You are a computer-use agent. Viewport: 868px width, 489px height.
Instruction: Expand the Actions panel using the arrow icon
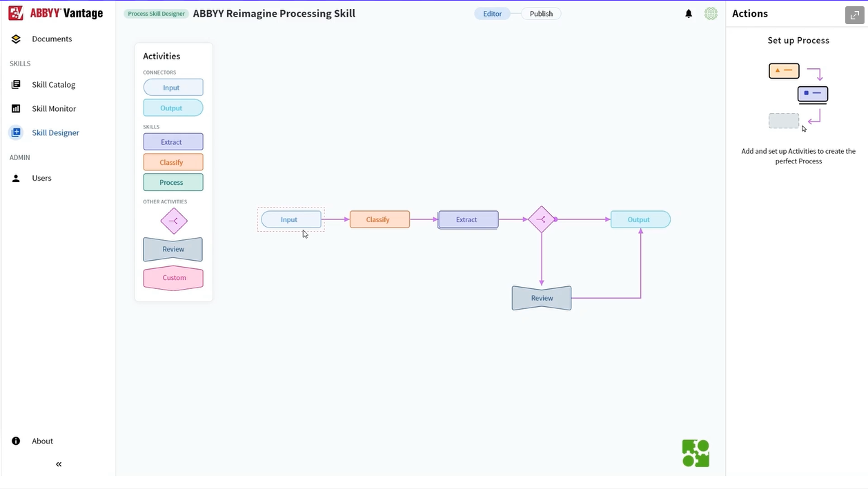(x=855, y=14)
